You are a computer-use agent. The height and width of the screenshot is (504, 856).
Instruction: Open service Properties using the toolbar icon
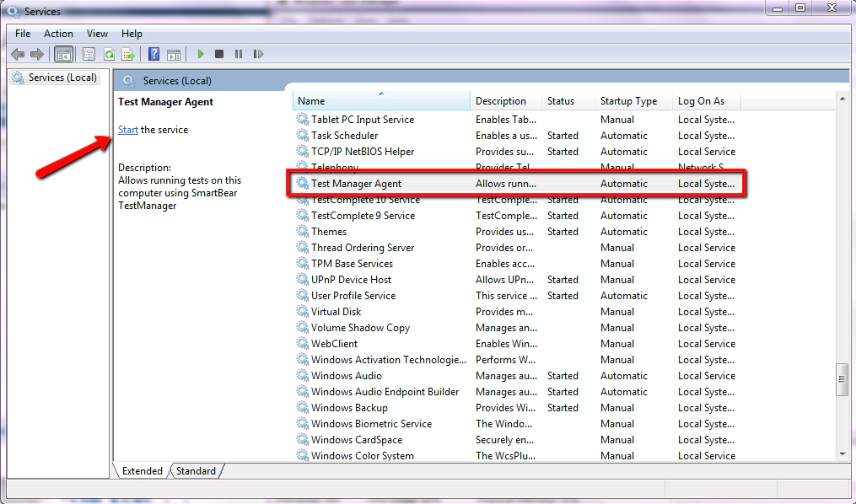click(89, 54)
